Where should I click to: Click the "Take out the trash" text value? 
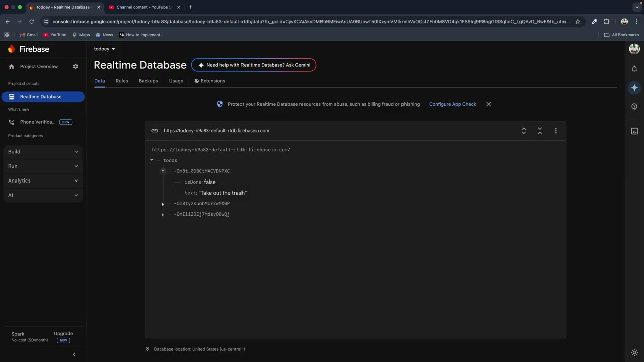pos(222,193)
